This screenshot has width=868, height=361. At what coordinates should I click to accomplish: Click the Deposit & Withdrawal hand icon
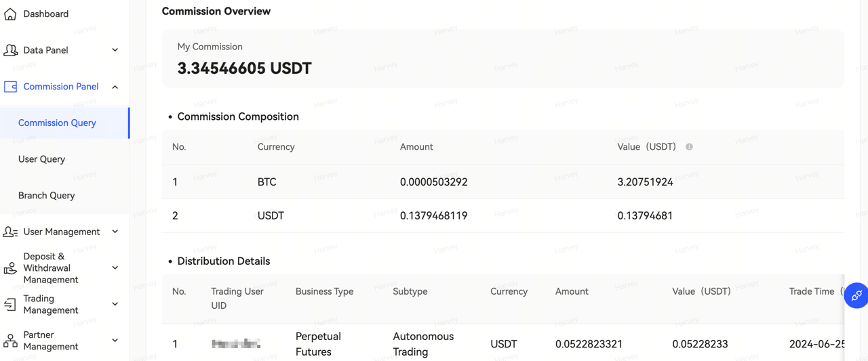point(10,268)
